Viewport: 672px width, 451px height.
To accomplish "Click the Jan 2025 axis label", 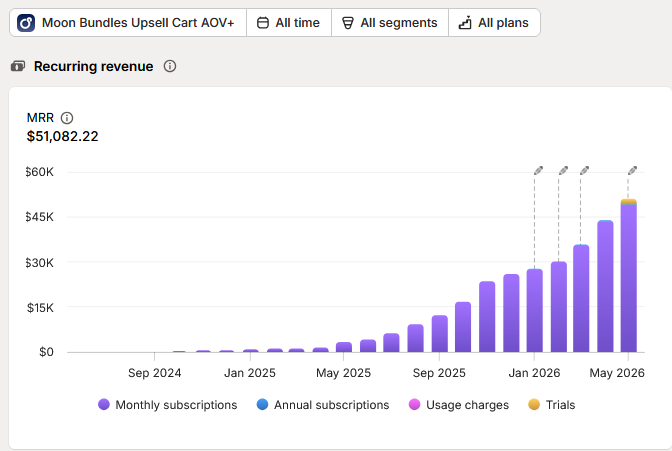I will click(250, 373).
